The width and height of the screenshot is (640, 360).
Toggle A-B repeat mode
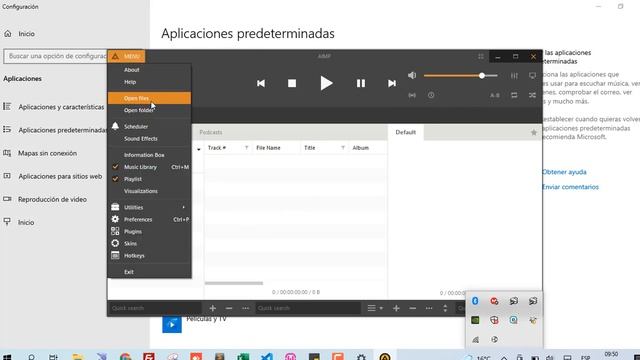tap(495, 95)
